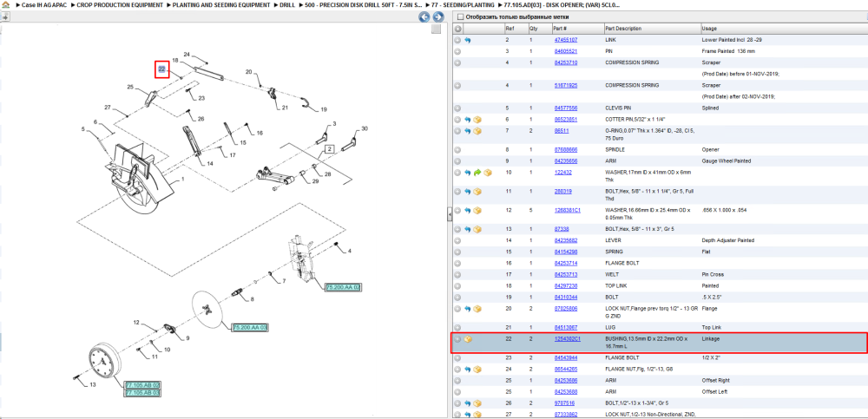The width and height of the screenshot is (868, 419).
Task: Go to the catalog home icon
Action: [x=7, y=4]
